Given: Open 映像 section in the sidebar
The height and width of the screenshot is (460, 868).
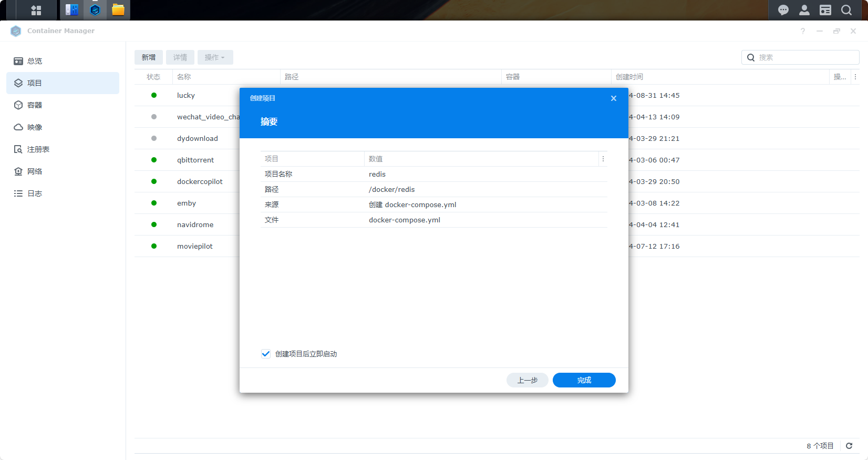Looking at the screenshot, I should (35, 127).
